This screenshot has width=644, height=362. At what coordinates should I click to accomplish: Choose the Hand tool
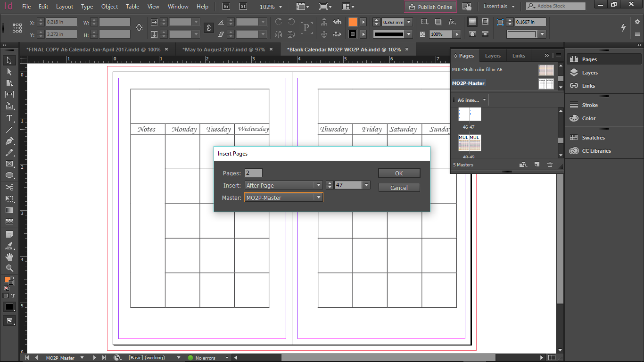(9, 257)
